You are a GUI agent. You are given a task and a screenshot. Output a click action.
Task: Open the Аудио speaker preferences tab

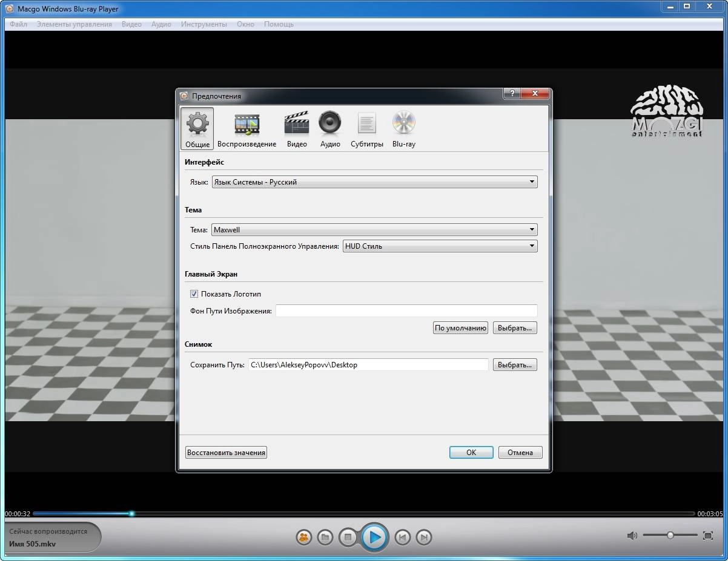click(330, 129)
